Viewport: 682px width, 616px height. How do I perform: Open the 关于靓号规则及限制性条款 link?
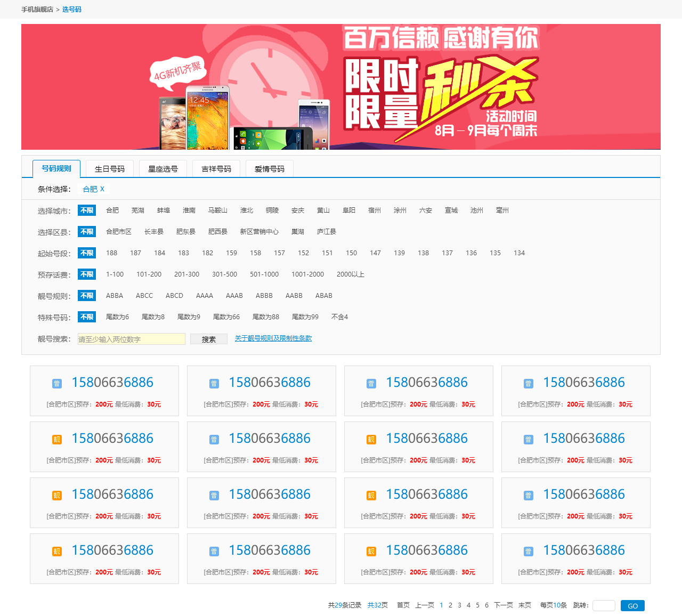pos(273,338)
